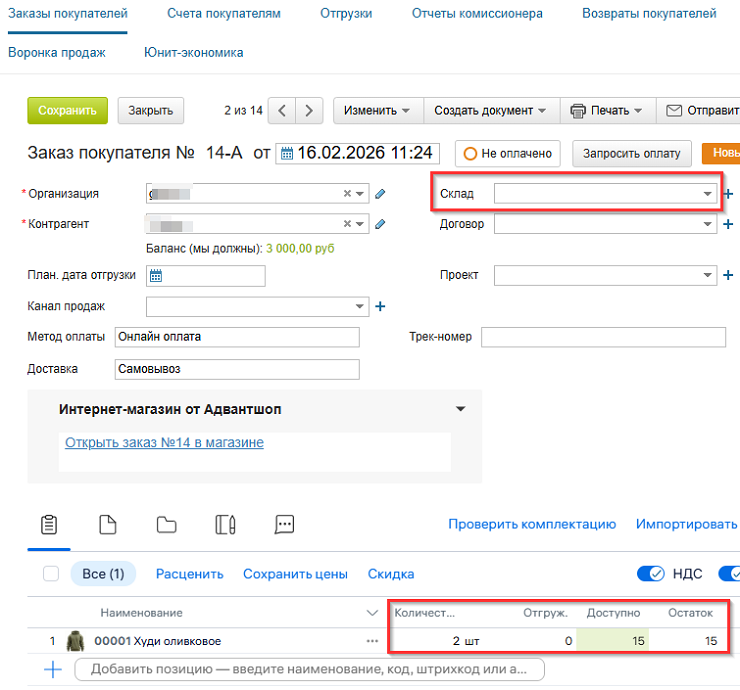Click the Не оплачено status button
Image resolution: width=740 pixels, height=690 pixels.
point(507,153)
